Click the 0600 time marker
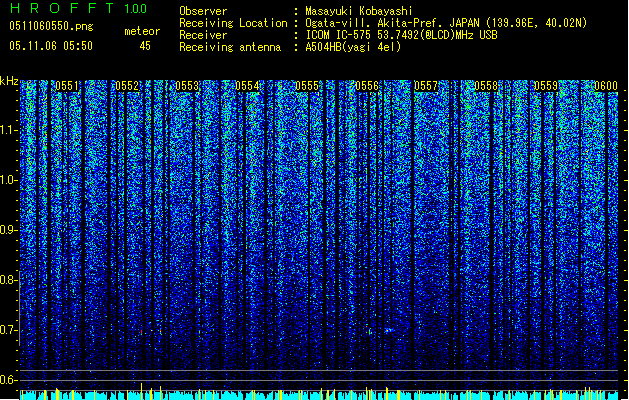629x400 pixels. pyautogui.click(x=606, y=86)
